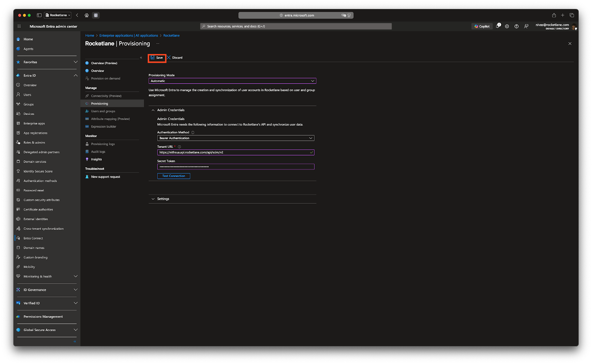Screen dimensions: 592x364
Task: Open the Copilot panel
Action: click(x=482, y=26)
